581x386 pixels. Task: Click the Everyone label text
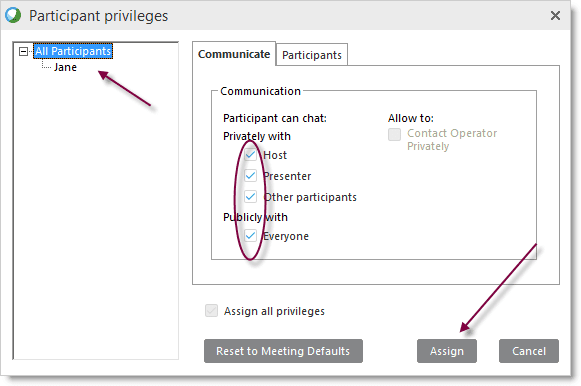[x=286, y=236]
